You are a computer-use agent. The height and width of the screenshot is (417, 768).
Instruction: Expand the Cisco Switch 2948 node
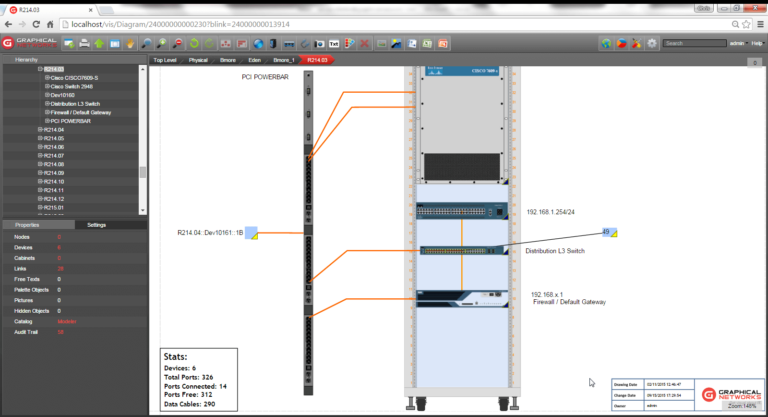47,86
